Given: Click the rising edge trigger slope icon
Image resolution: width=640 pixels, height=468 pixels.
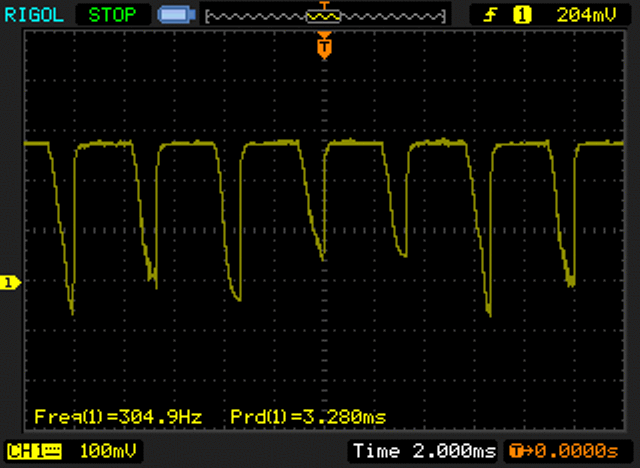Looking at the screenshot, I should (x=490, y=16).
